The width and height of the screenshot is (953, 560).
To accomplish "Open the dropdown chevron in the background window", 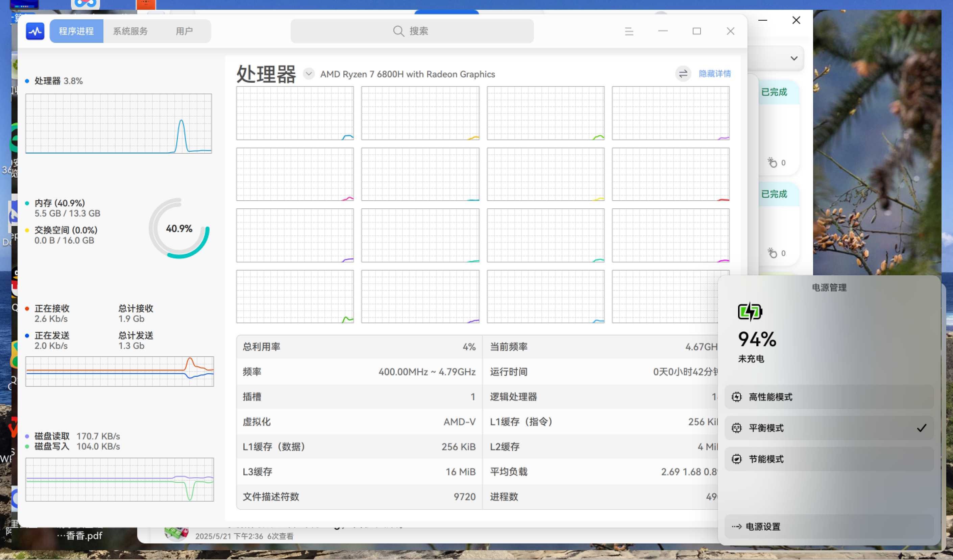I will 794,58.
